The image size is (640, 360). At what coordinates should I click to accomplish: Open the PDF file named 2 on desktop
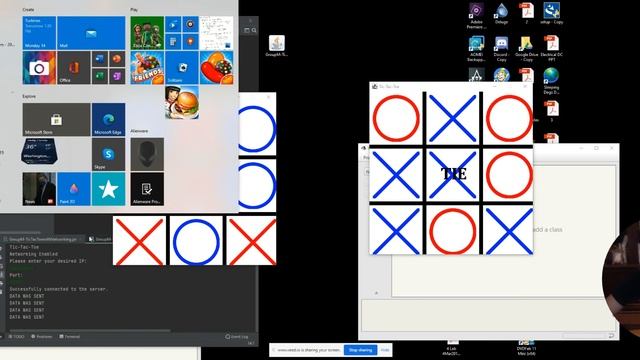coord(527,13)
